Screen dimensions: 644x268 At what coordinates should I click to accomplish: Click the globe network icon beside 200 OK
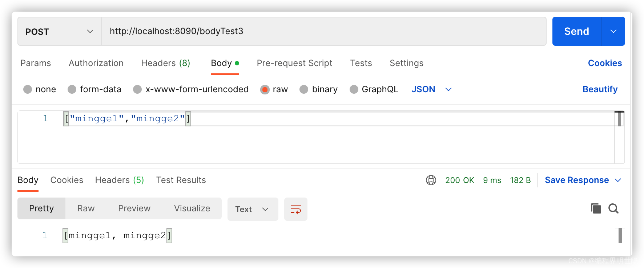(431, 180)
